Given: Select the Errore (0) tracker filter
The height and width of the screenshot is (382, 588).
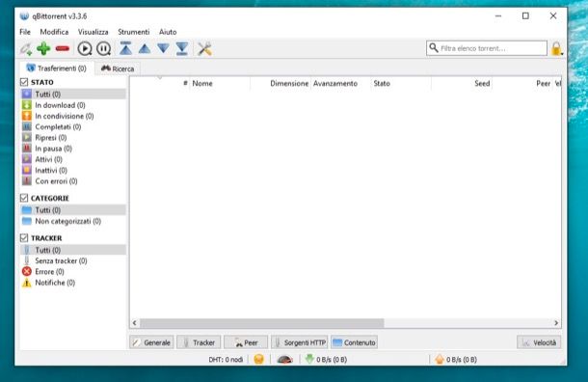Looking at the screenshot, I should coord(73,272).
